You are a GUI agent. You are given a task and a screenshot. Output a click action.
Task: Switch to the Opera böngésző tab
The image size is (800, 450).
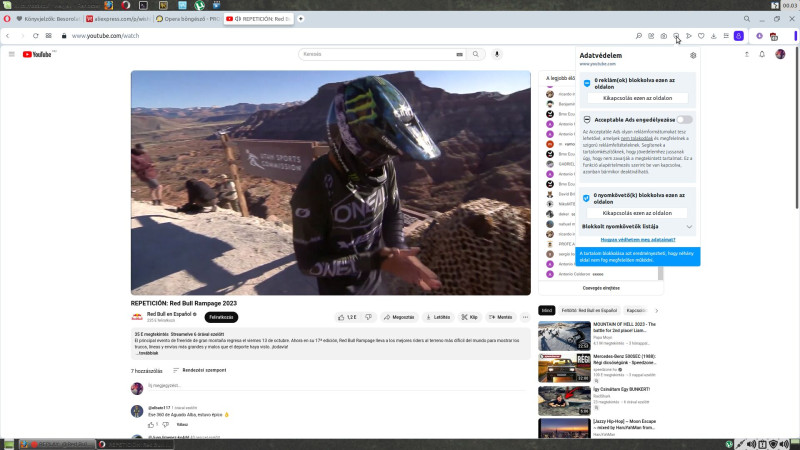pyautogui.click(x=187, y=19)
